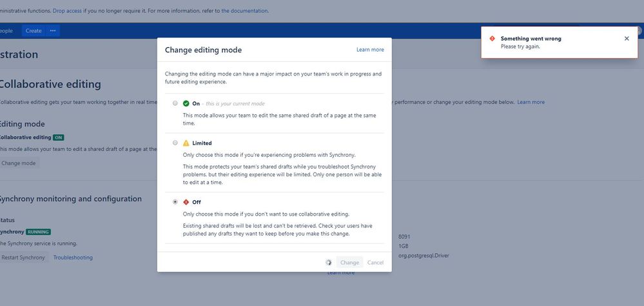
Task: Click the ON status badge for Collaborative editing
Action: 58,138
